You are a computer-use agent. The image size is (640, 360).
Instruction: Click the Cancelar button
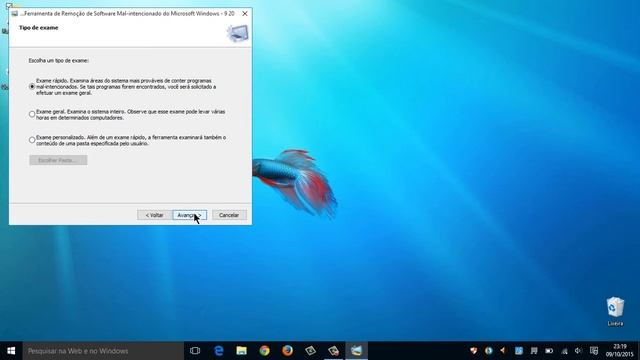tap(229, 215)
